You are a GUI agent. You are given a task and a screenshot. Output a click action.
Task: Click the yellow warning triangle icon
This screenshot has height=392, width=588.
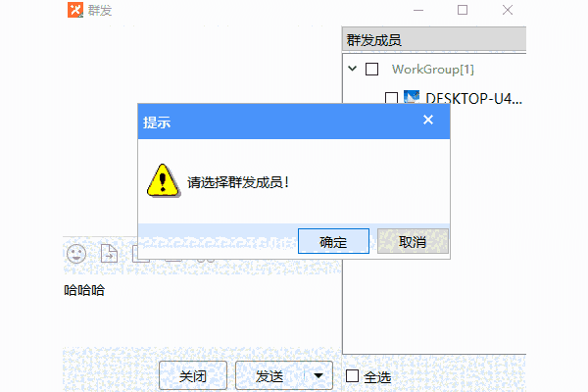click(x=163, y=180)
